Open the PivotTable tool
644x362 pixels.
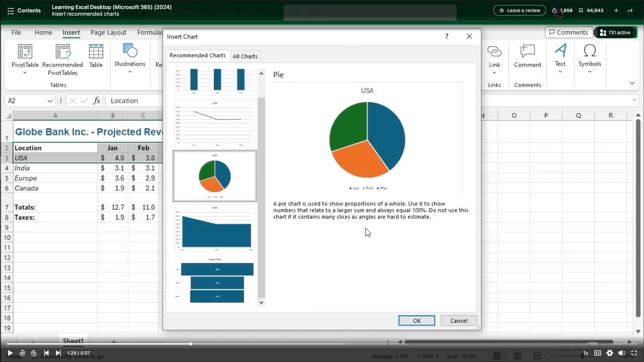coord(25,59)
